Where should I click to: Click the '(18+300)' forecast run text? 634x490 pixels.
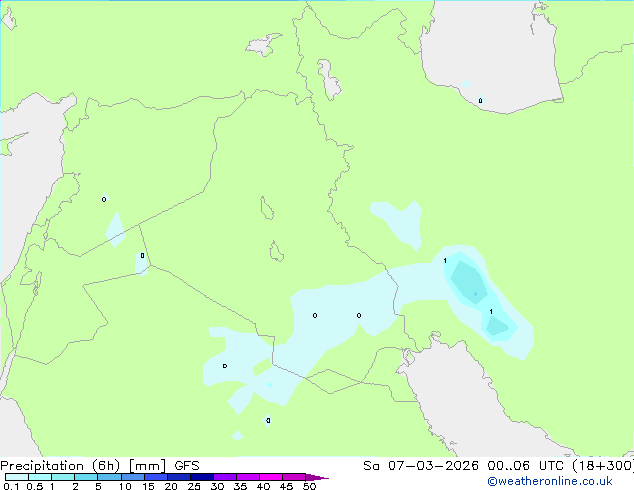(x=603, y=466)
